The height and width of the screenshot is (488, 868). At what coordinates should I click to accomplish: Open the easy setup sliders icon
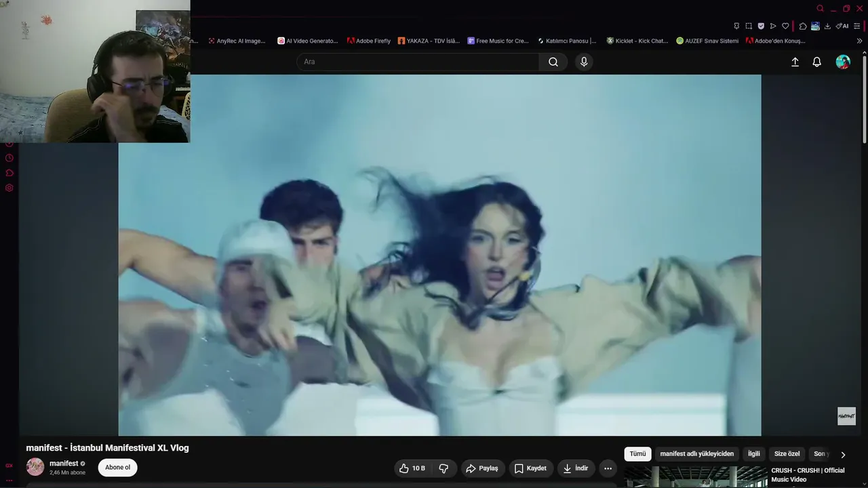(857, 26)
